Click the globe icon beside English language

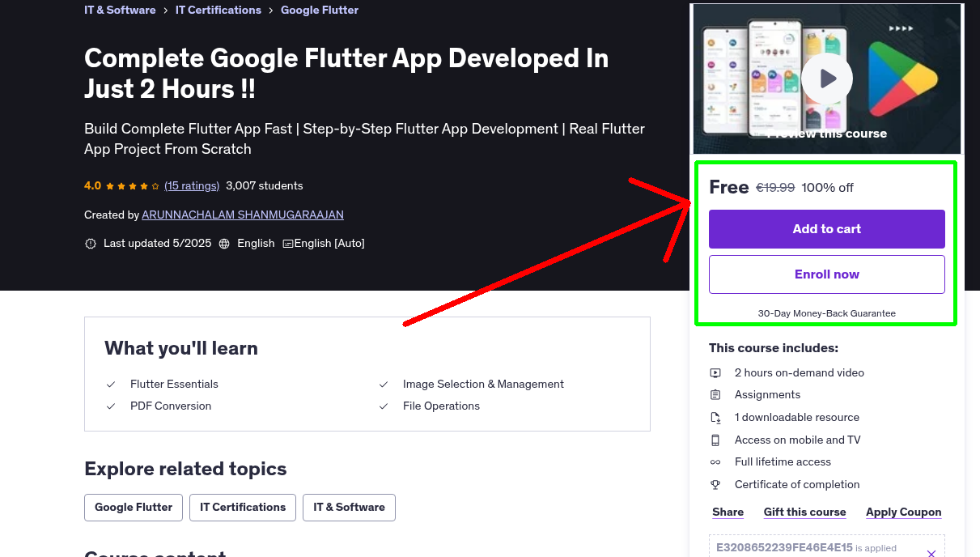(x=224, y=244)
